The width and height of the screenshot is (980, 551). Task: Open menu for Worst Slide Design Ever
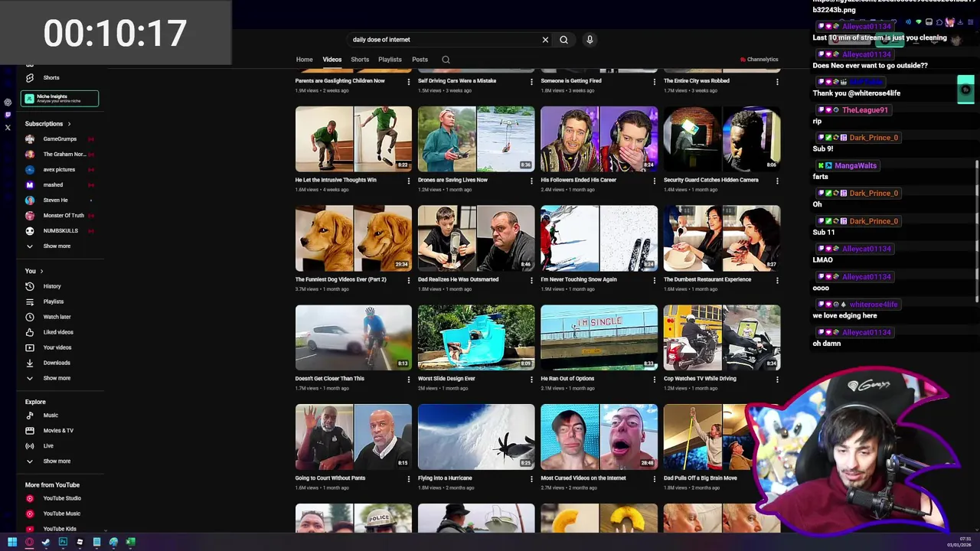point(531,380)
